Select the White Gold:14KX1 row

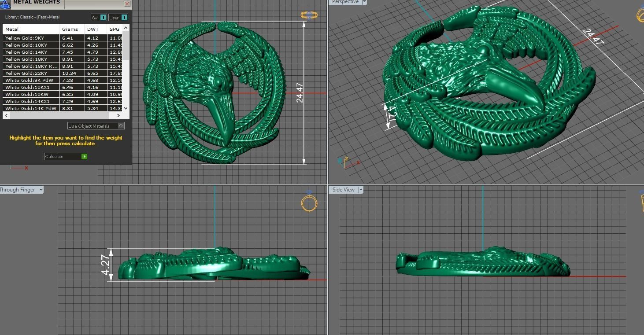63,101
